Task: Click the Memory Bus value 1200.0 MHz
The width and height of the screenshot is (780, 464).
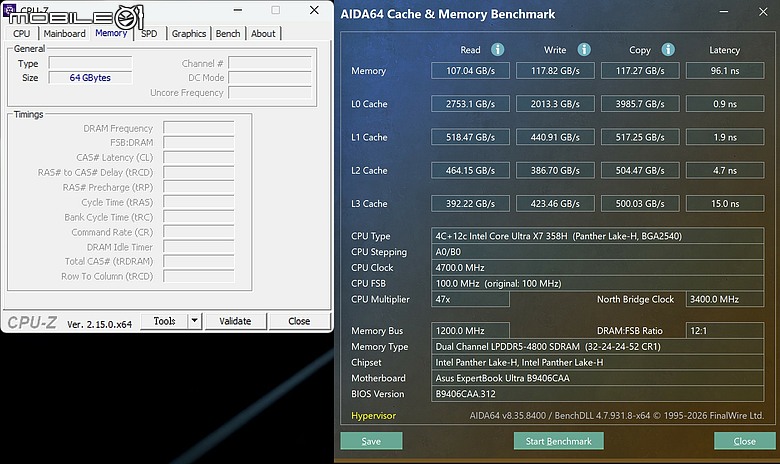Action: click(x=470, y=331)
